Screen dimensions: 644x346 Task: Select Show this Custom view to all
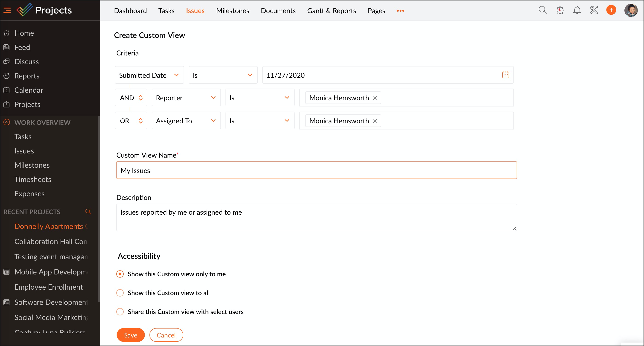120,293
